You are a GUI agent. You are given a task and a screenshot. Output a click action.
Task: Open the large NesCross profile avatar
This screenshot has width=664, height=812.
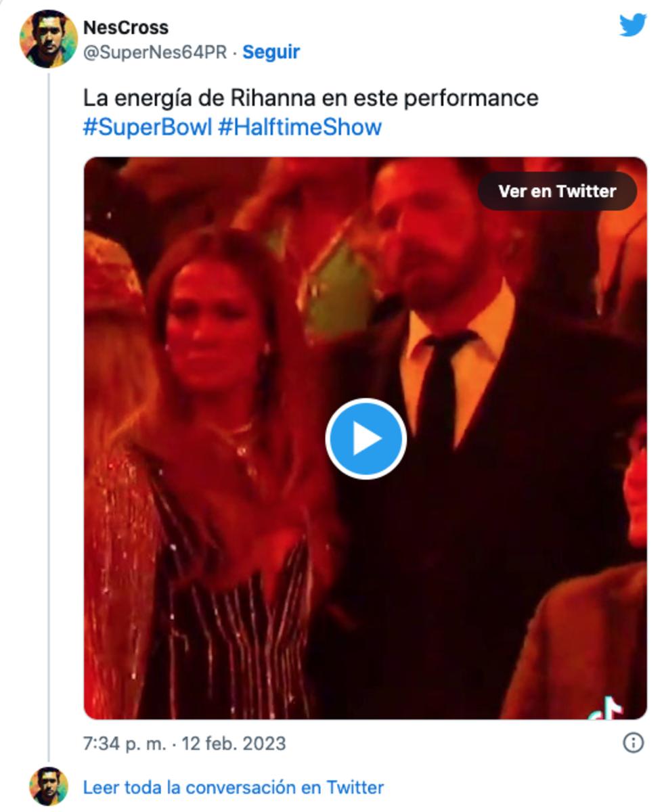[48, 39]
